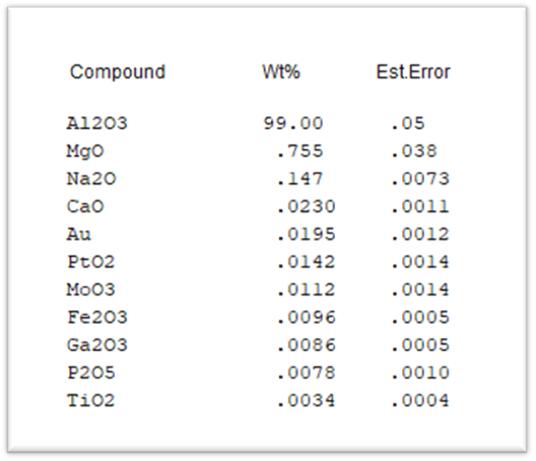Click the Na2O compound entry

pos(91,179)
